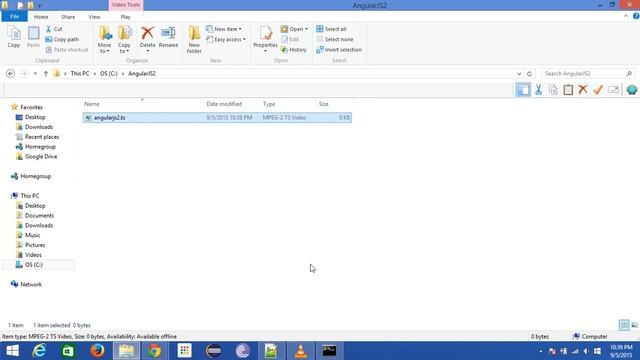
Task: Switch to the Play ribbon tab
Action: (x=125, y=17)
